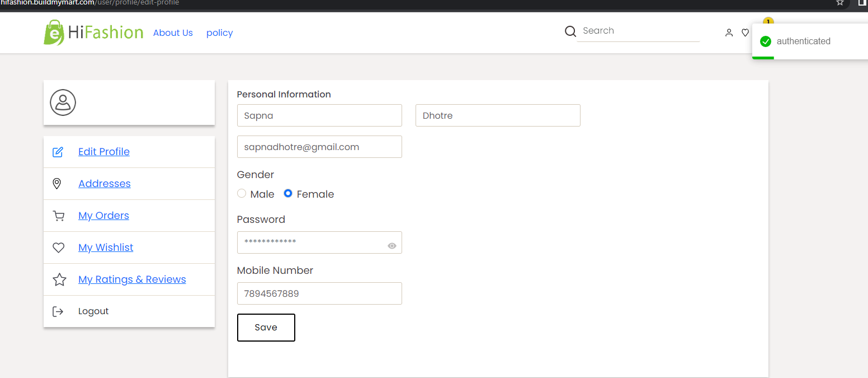Go to Addresses

[105, 184]
